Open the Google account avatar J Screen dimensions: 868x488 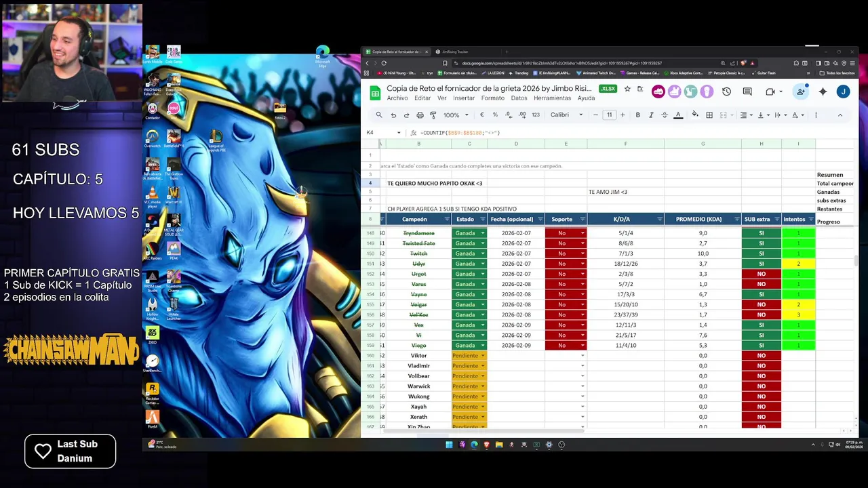point(843,91)
